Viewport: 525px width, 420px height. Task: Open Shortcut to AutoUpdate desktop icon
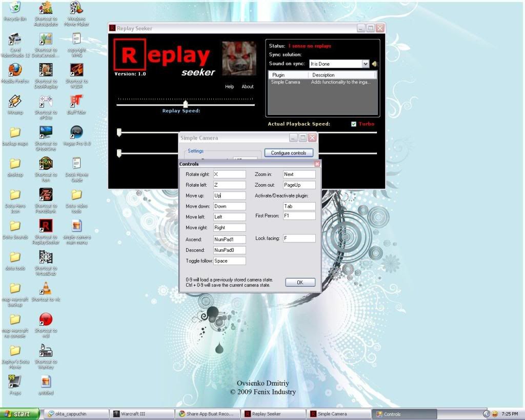[46, 14]
